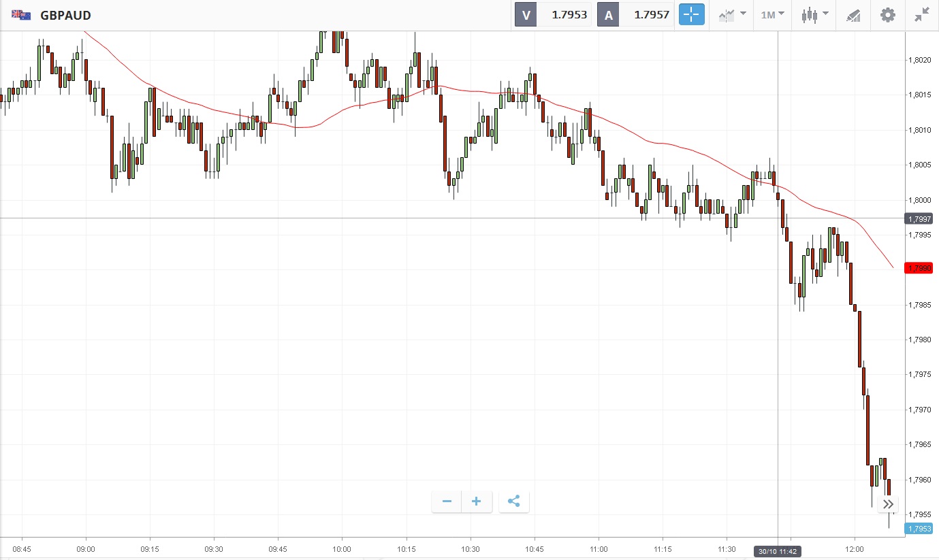939x560 pixels.
Task: Open the drawing tools icon
Action: (x=853, y=15)
